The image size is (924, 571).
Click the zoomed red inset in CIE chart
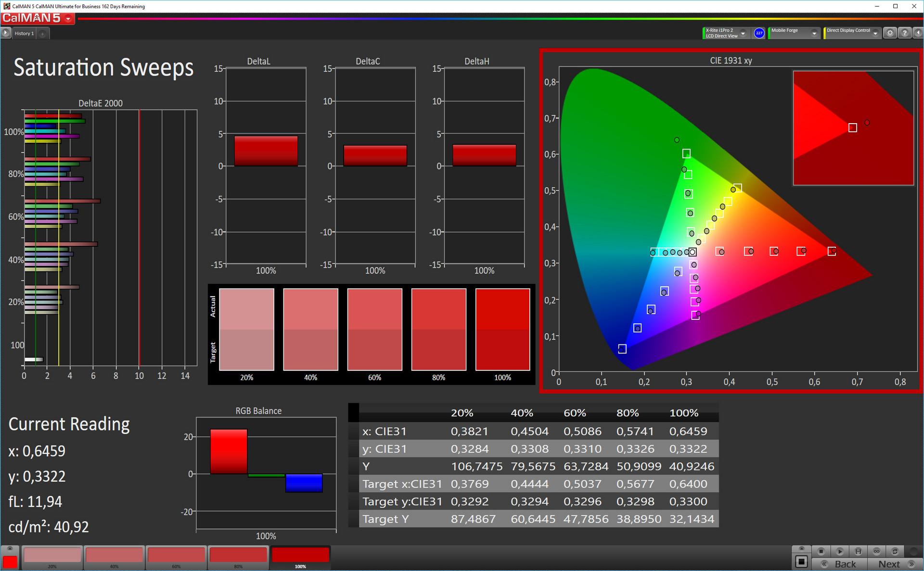coord(853,128)
